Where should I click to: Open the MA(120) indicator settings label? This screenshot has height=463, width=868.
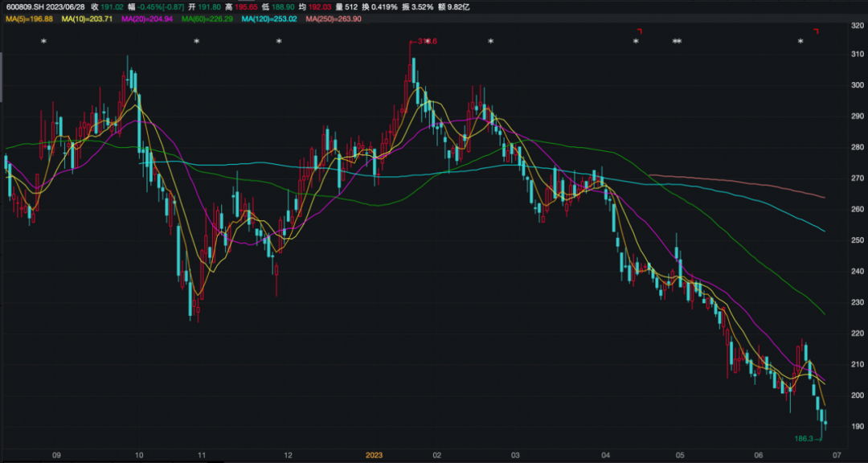pos(269,18)
